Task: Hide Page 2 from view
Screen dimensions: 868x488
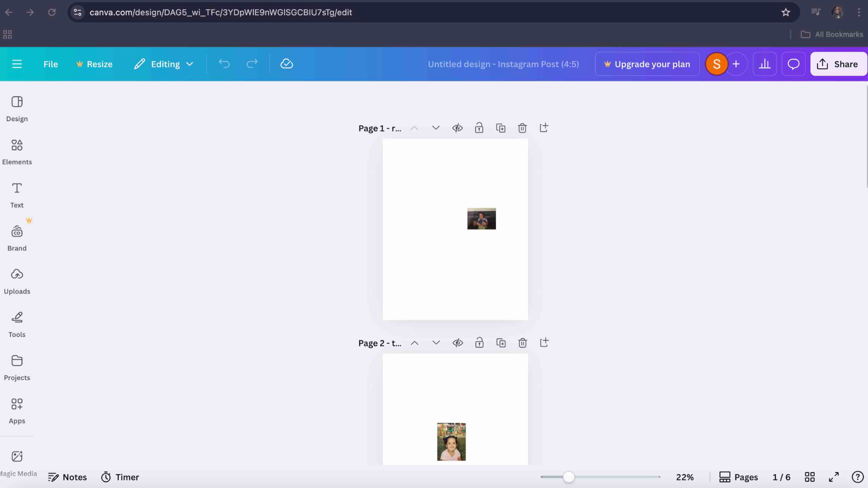Action: (458, 343)
